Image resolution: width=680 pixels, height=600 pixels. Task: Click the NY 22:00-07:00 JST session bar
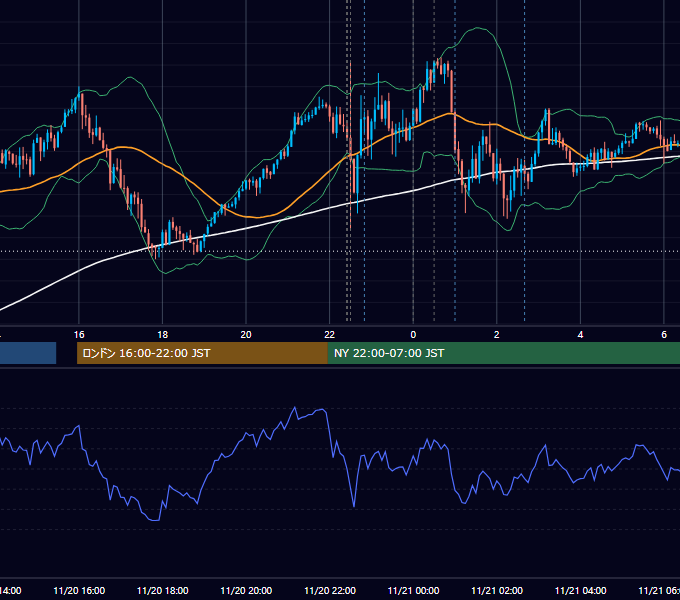tap(503, 353)
